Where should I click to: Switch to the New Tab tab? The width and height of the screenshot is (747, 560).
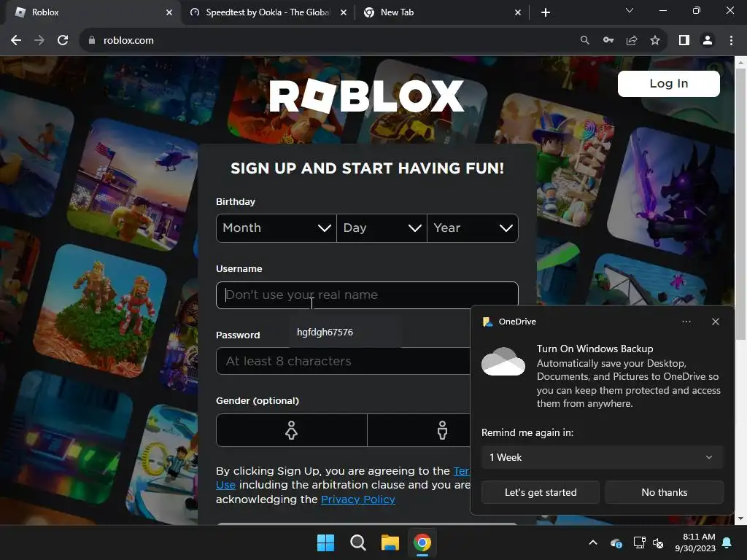tap(442, 12)
